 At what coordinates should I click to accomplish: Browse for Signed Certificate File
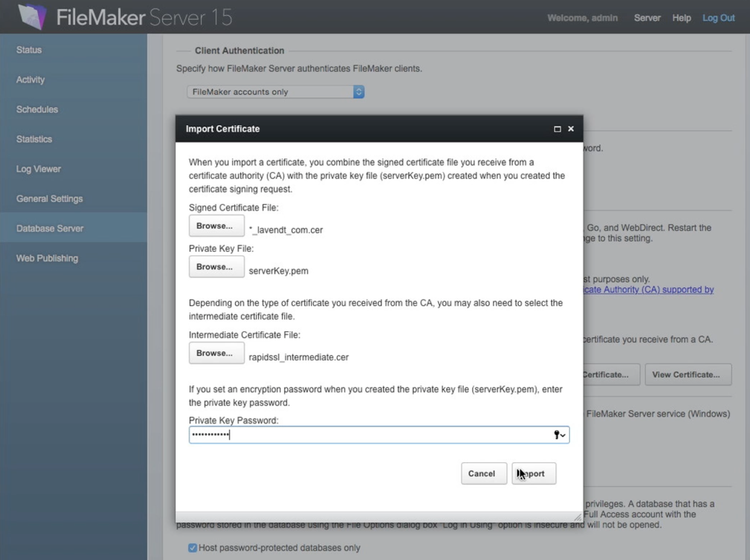pyautogui.click(x=216, y=226)
